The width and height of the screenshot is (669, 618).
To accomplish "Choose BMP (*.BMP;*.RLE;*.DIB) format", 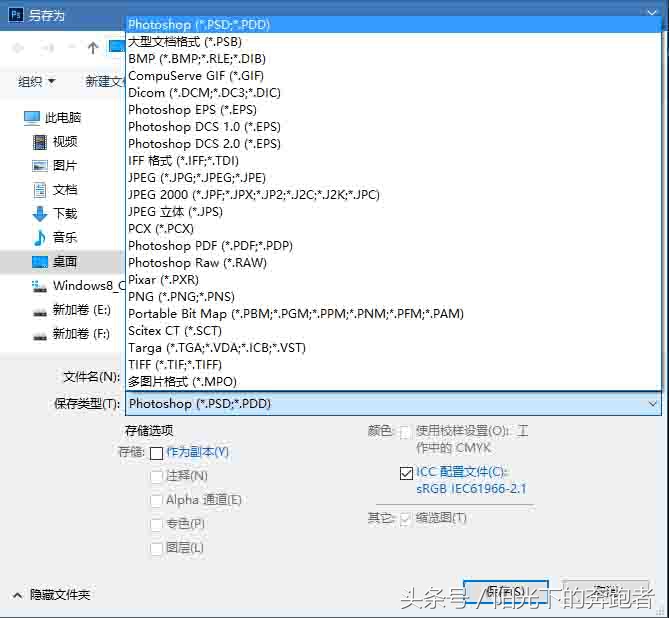I will (393, 58).
